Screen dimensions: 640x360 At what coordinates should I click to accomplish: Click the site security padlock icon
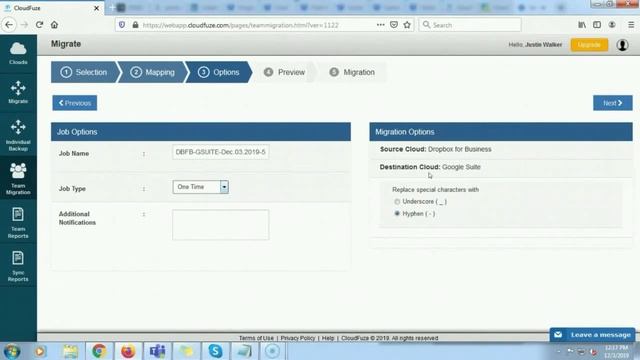click(135, 25)
